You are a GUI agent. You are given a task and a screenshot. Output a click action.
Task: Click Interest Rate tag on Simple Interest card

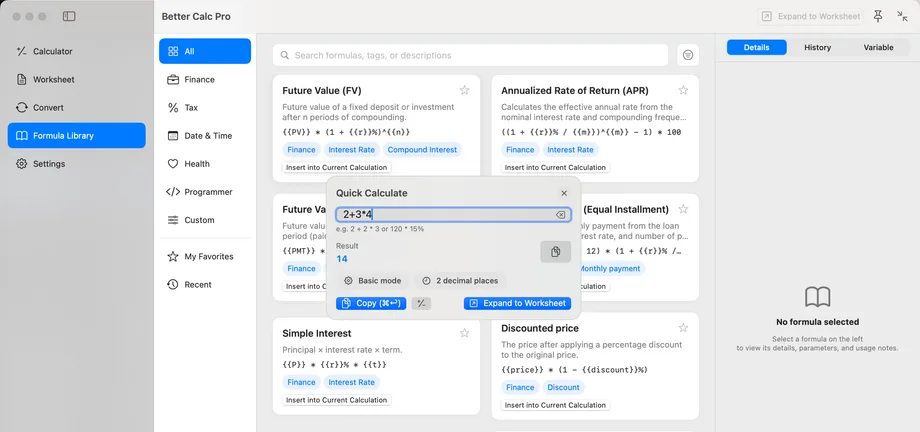tap(351, 383)
